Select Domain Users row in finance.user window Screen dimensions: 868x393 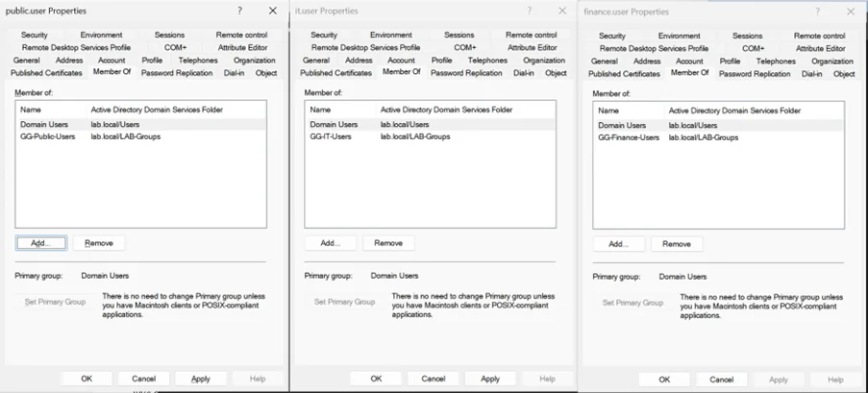pyautogui.click(x=719, y=126)
